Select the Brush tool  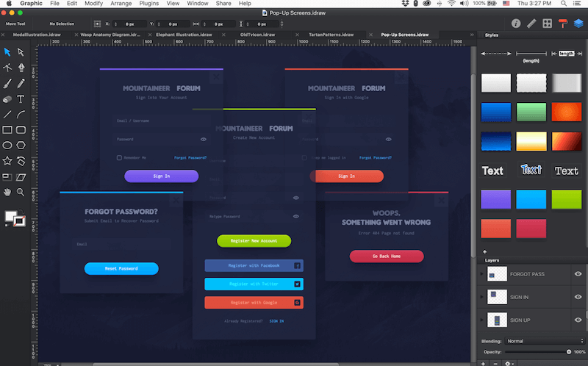[7, 83]
